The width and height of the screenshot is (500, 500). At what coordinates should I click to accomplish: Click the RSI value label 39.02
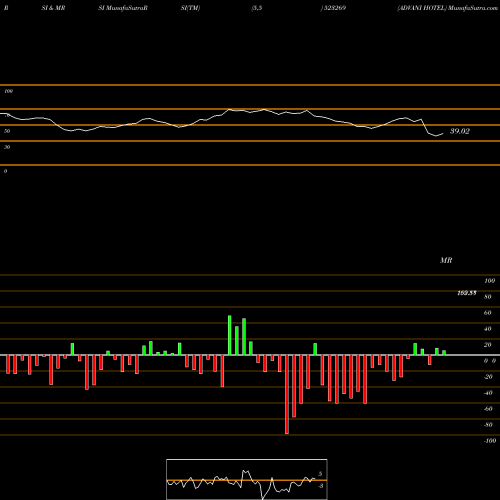pyautogui.click(x=460, y=131)
